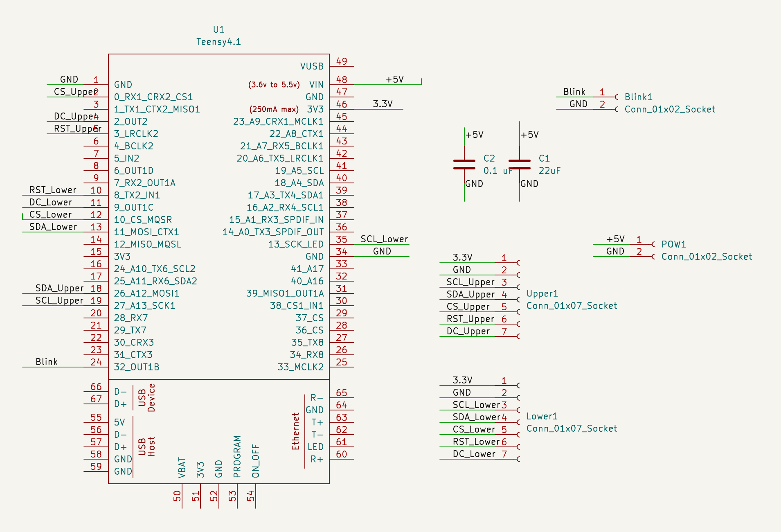
Task: Select the Upper1 connector reference
Action: click(542, 293)
